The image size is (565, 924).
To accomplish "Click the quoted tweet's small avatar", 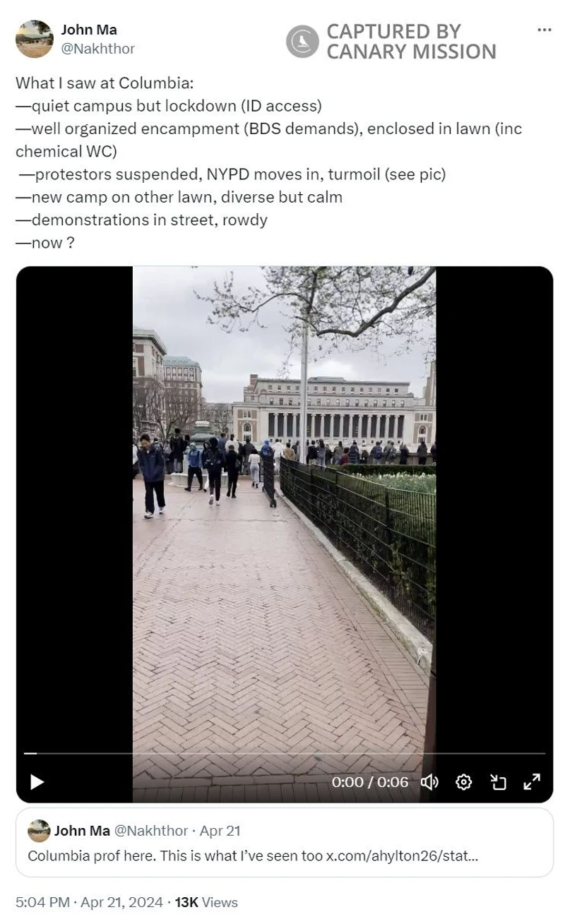I will [x=39, y=831].
